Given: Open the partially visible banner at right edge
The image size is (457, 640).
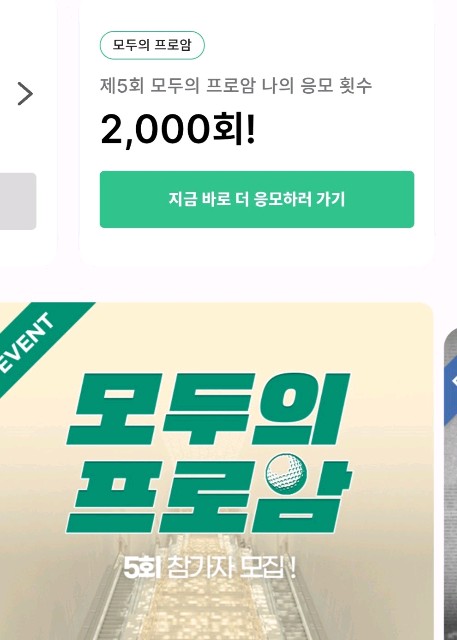Looking at the screenshot, I should pyautogui.click(x=450, y=484).
